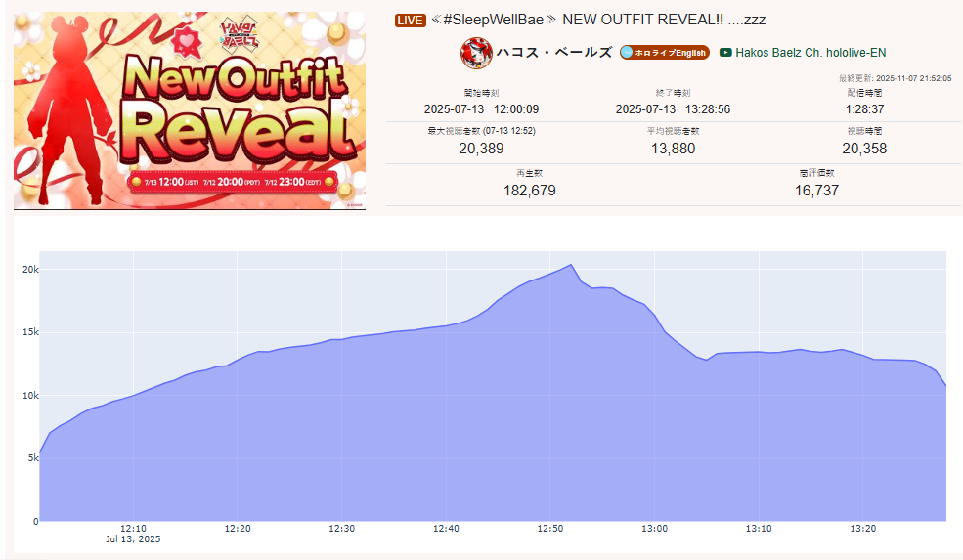The height and width of the screenshot is (560, 963).
Task: Click the 12:30 x-axis label
Action: pos(341,528)
